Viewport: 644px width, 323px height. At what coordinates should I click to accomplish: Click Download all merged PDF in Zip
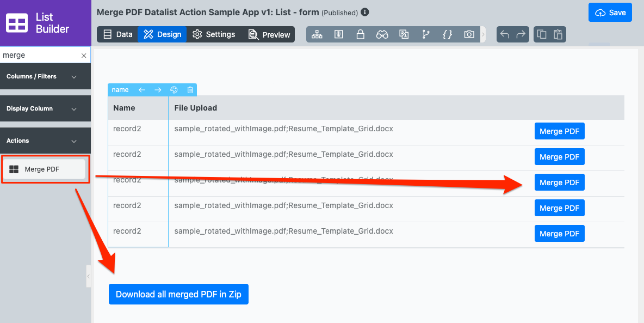click(178, 294)
